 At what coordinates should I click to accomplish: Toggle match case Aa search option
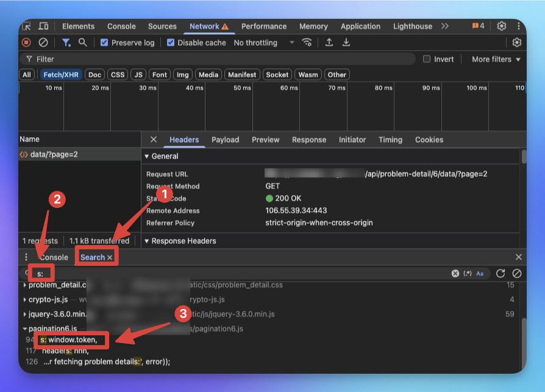tap(480, 274)
